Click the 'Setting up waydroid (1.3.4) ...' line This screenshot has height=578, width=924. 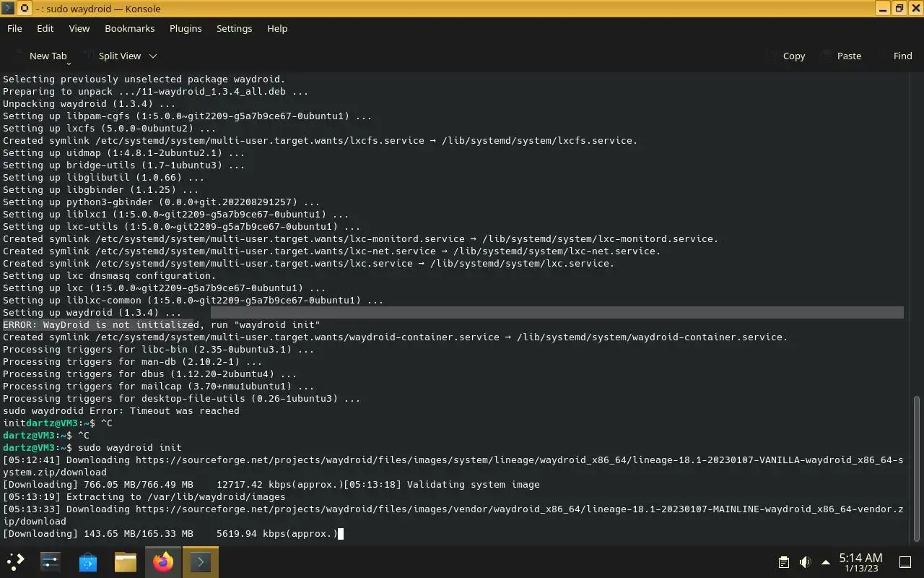92,312
